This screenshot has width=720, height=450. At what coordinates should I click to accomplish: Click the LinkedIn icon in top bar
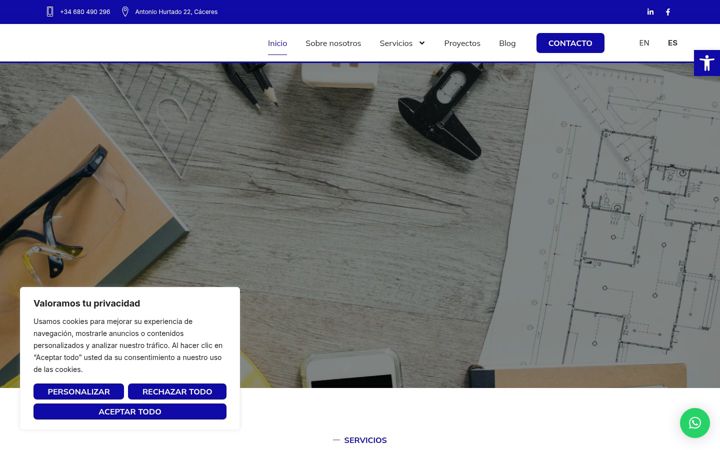click(650, 12)
